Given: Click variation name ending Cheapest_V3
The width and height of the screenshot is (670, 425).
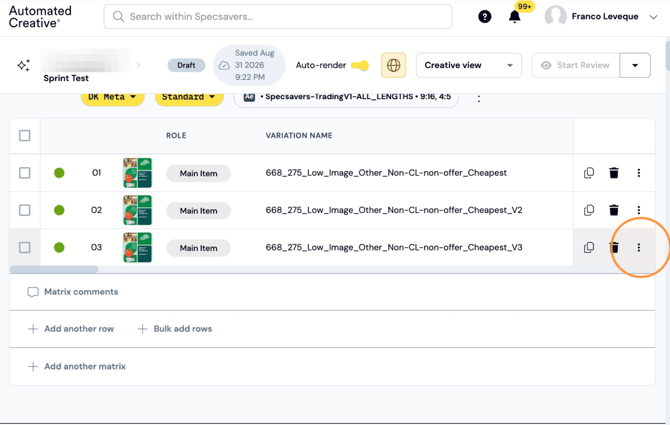Looking at the screenshot, I should pos(394,247).
